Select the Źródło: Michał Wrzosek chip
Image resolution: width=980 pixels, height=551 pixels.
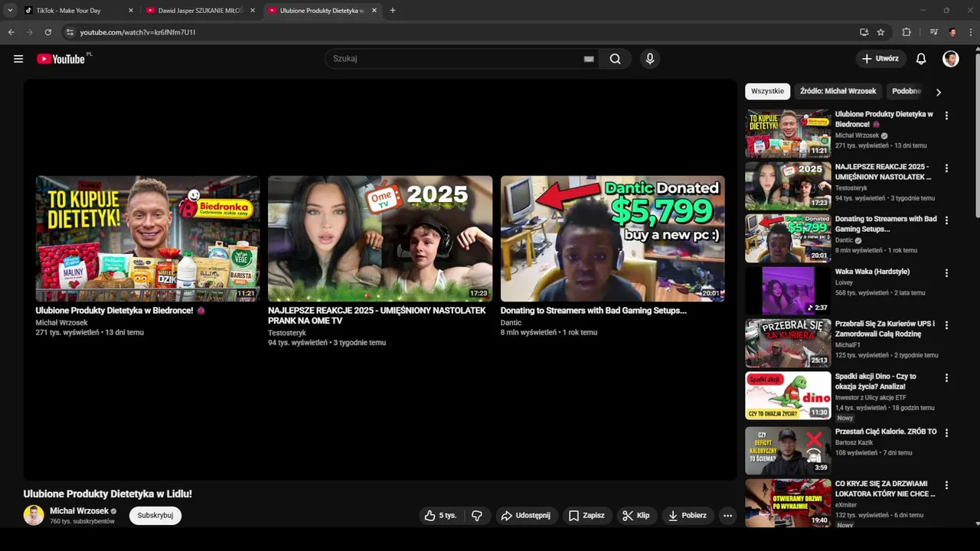pyautogui.click(x=838, y=91)
